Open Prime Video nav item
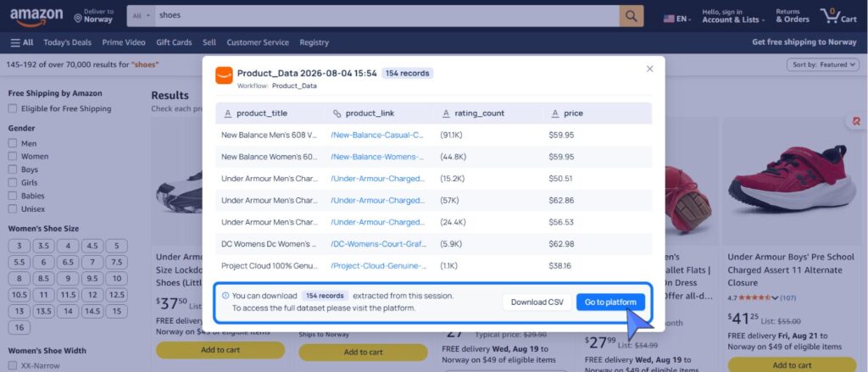868x372 pixels. tap(124, 42)
